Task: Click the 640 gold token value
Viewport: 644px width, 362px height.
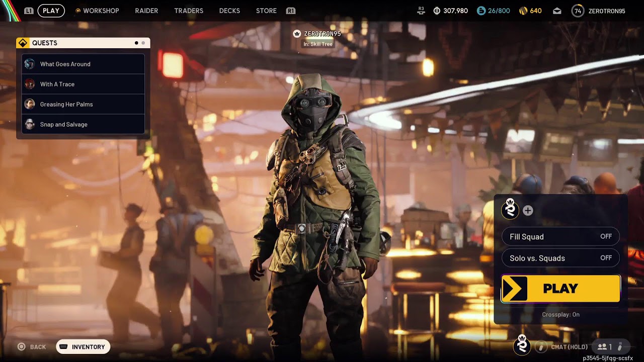Action: tap(536, 11)
